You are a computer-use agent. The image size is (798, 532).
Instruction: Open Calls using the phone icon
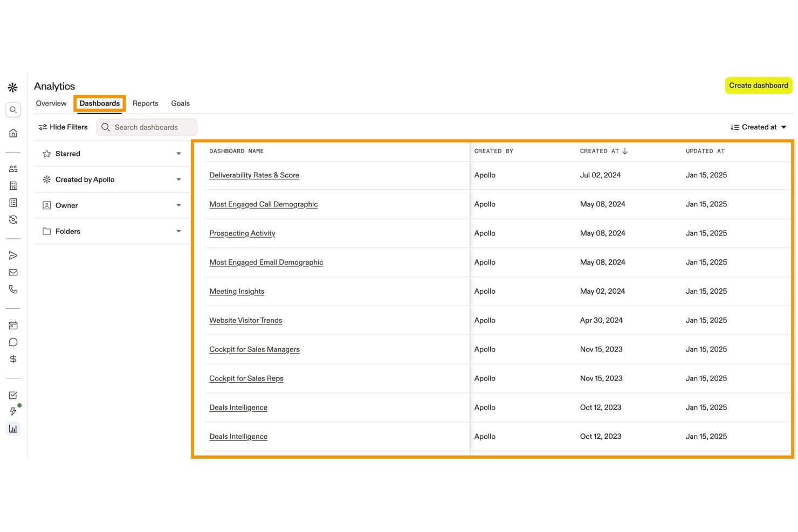pos(13,289)
